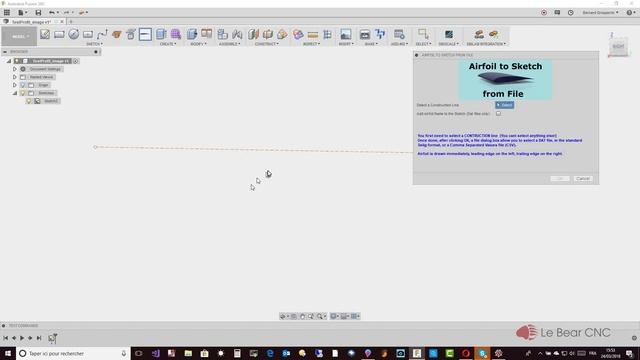Toggle Origin folder lightbulb visibility
This screenshot has height=360, width=640.
tap(23, 85)
